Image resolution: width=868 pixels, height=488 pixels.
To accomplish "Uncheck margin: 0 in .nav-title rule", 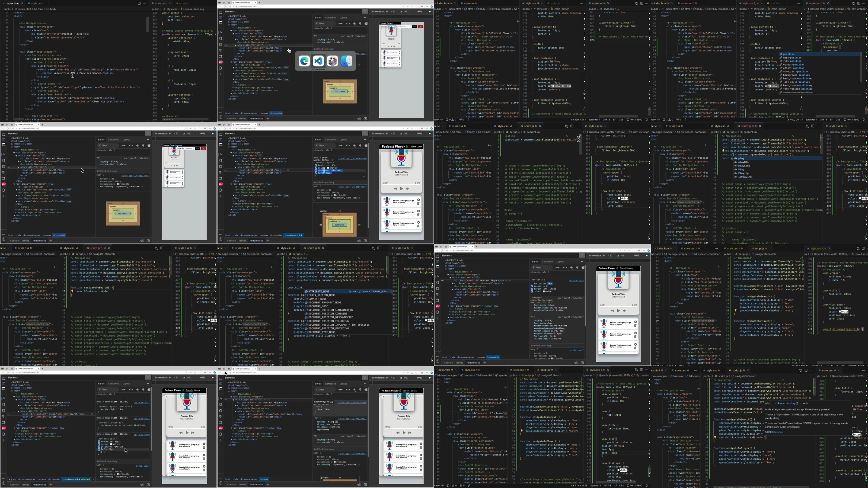I will (x=532, y=286).
